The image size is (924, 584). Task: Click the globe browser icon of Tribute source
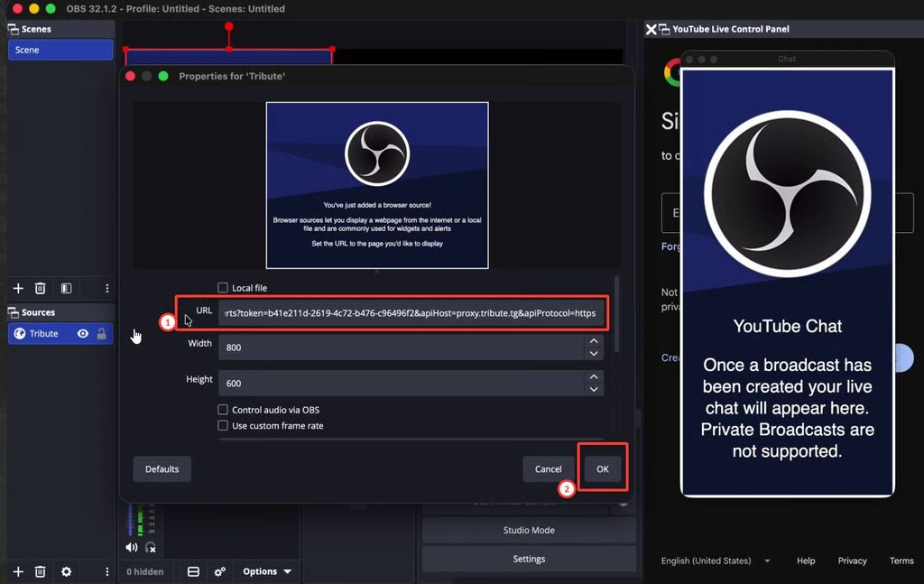20,334
